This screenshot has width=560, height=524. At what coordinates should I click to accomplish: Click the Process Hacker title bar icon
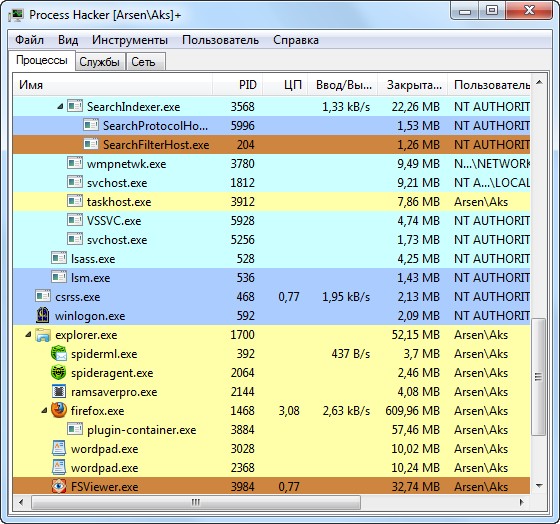click(x=16, y=15)
